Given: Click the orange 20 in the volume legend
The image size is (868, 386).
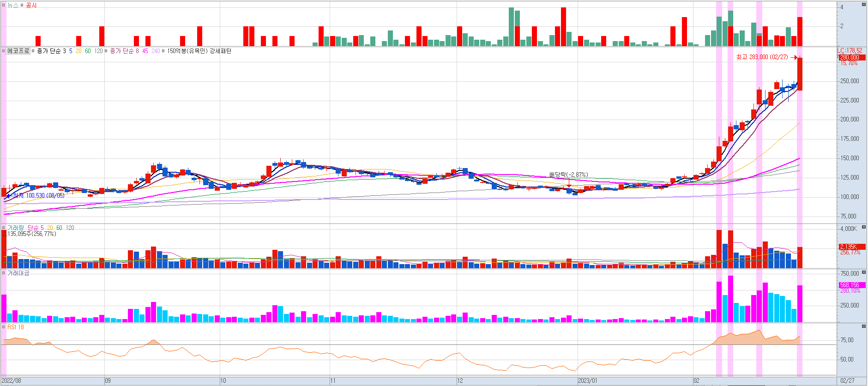Looking at the screenshot, I should [x=50, y=228].
